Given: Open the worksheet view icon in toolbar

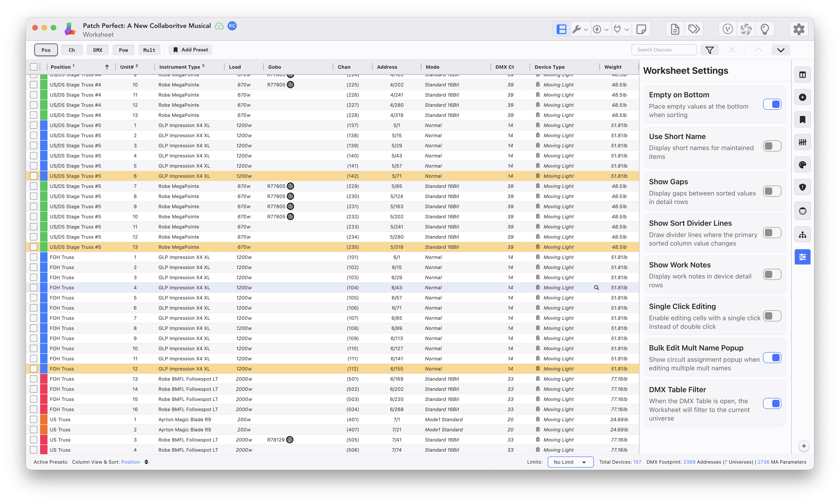Looking at the screenshot, I should coord(561,29).
